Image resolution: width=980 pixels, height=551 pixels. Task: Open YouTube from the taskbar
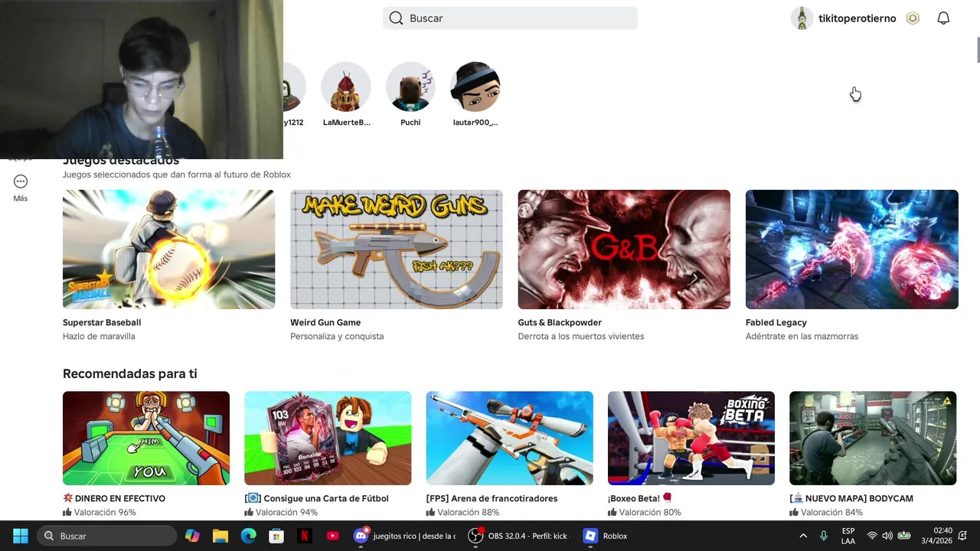pos(332,536)
